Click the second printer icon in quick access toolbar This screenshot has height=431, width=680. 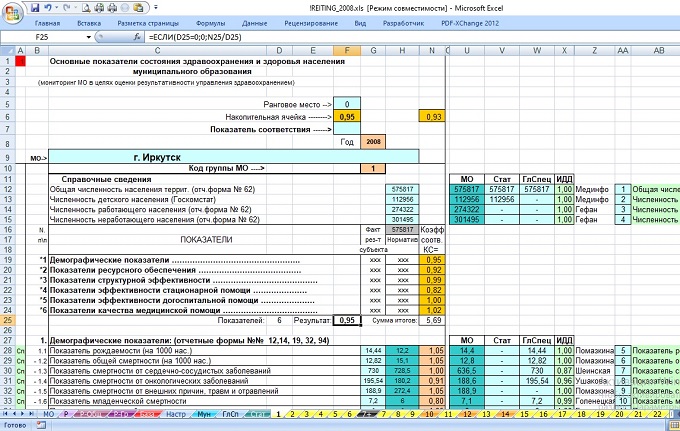click(x=112, y=8)
